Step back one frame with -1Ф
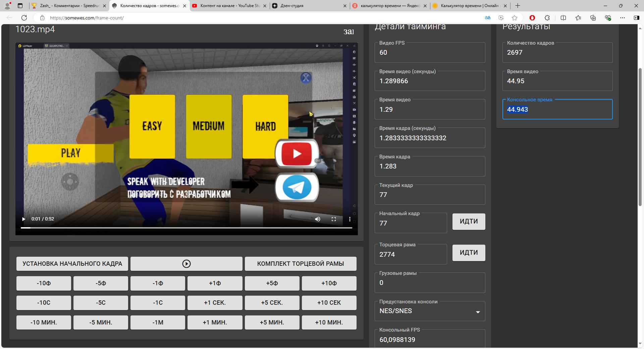 point(158,284)
